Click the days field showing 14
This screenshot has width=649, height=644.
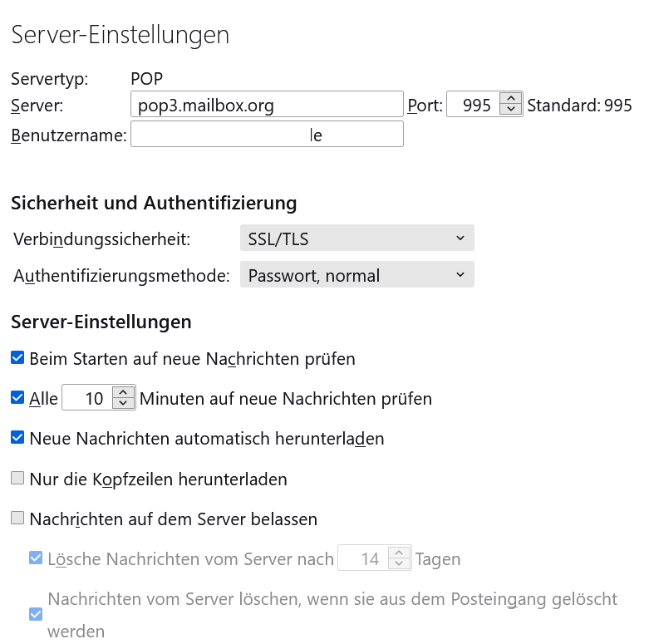(x=363, y=558)
